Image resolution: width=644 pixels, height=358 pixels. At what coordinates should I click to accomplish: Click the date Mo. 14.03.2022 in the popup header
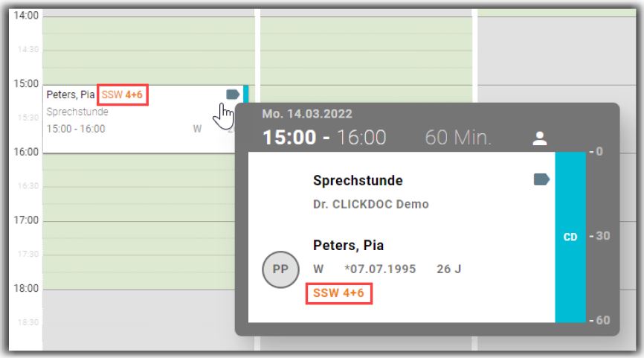point(307,114)
